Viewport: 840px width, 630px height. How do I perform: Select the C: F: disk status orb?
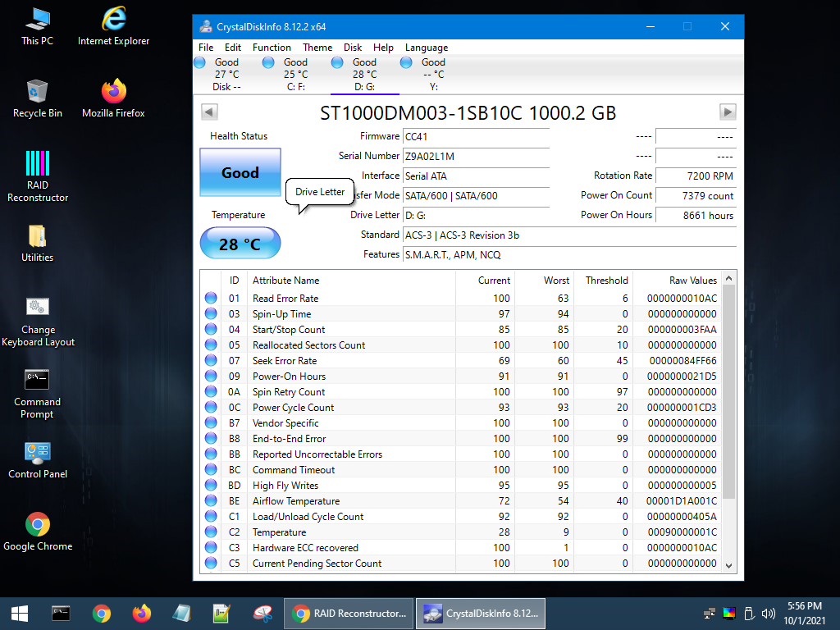point(268,62)
